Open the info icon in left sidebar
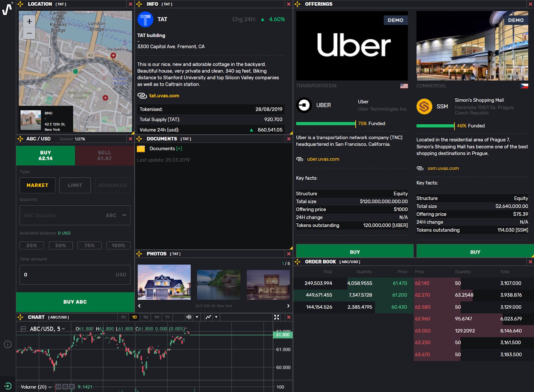 point(8,344)
